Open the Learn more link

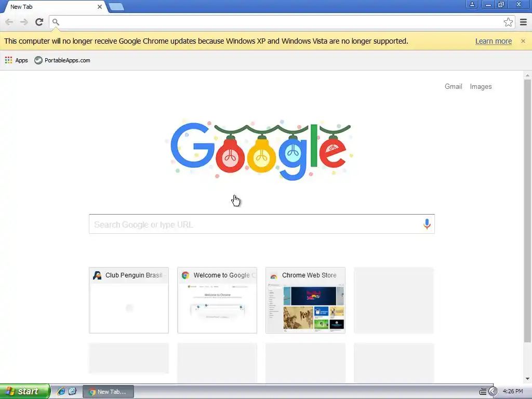(x=494, y=41)
